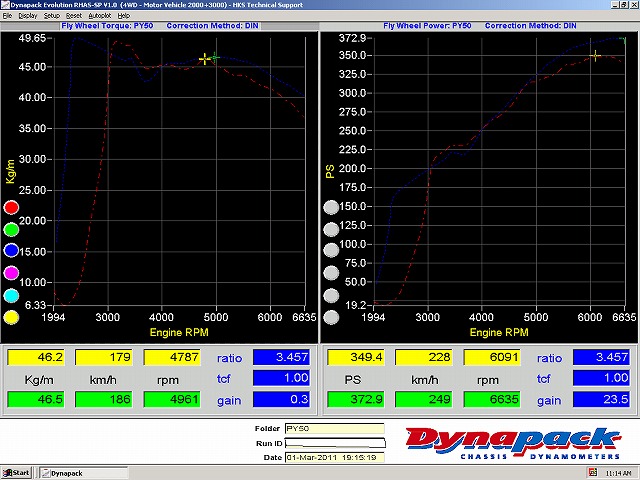
Task: Click the yellow power rpm value 6091
Action: 492,357
